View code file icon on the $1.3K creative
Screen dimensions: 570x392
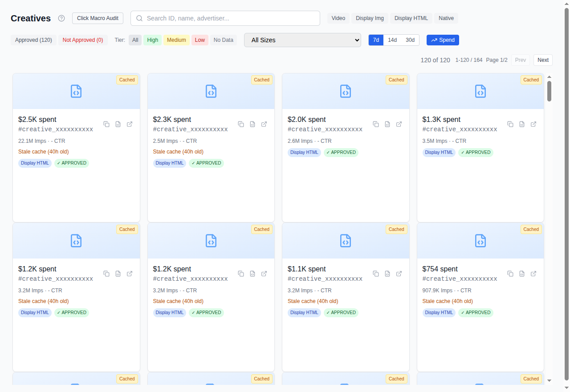[x=522, y=124]
